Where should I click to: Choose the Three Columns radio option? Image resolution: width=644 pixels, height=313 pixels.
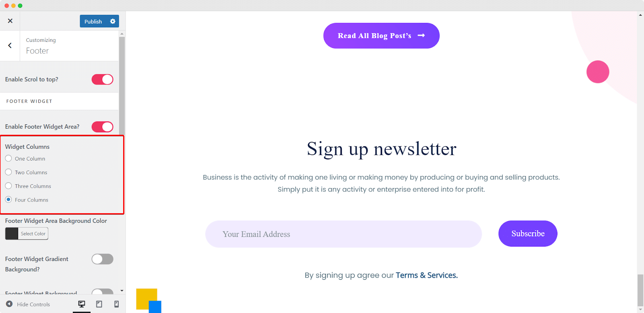8,186
